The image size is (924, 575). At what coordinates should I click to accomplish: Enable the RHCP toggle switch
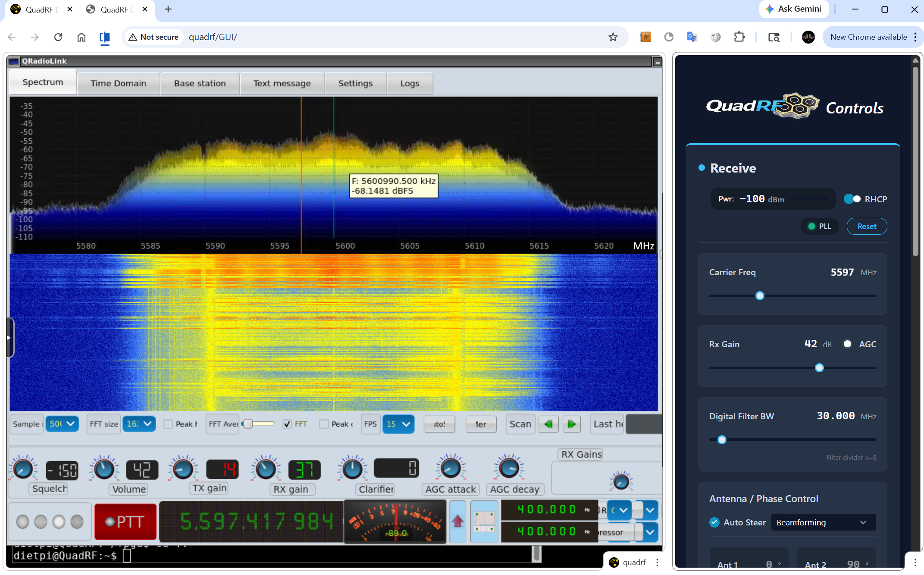pos(852,199)
